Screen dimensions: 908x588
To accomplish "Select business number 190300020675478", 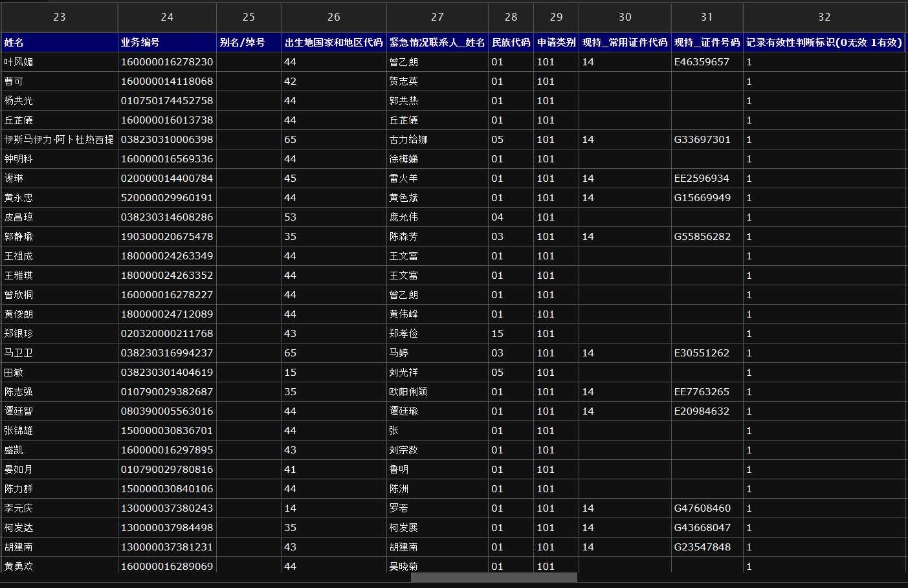I will coord(167,237).
